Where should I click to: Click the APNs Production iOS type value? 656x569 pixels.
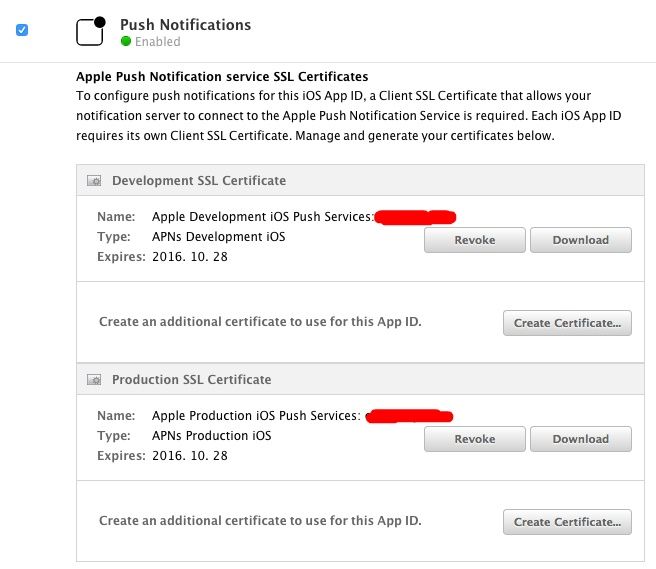pos(212,436)
